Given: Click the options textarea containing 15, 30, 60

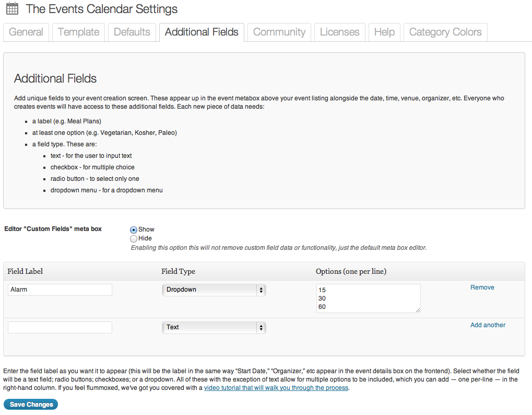Looking at the screenshot, I should [369, 298].
